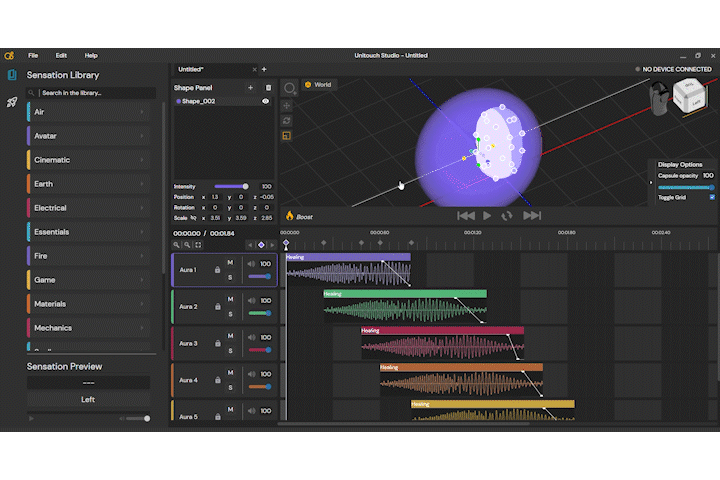The image size is (720, 480).
Task: Expand the Earth library category
Action: (x=89, y=184)
